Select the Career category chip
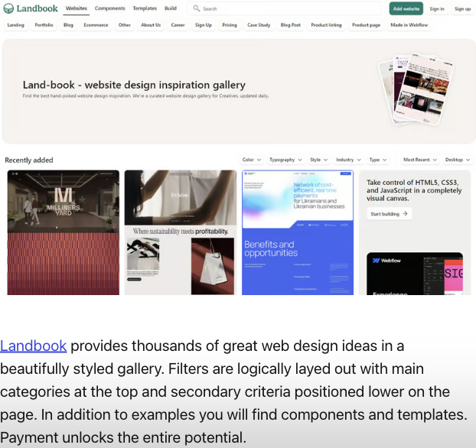Screen dimensions: 476x448 pyautogui.click(x=178, y=25)
